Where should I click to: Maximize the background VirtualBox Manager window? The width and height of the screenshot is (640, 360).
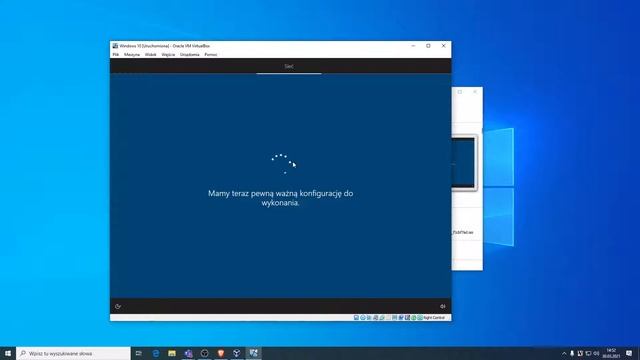click(x=460, y=92)
